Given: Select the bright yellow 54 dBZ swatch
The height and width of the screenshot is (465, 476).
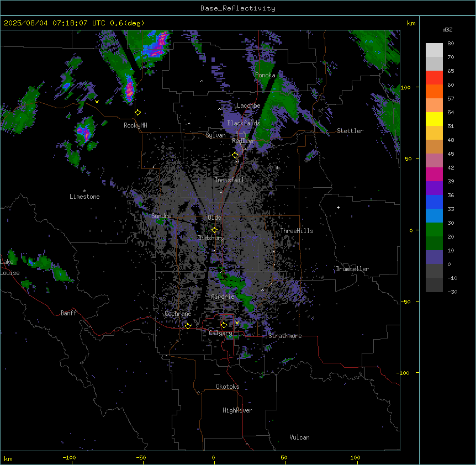Looking at the screenshot, I should point(434,119).
